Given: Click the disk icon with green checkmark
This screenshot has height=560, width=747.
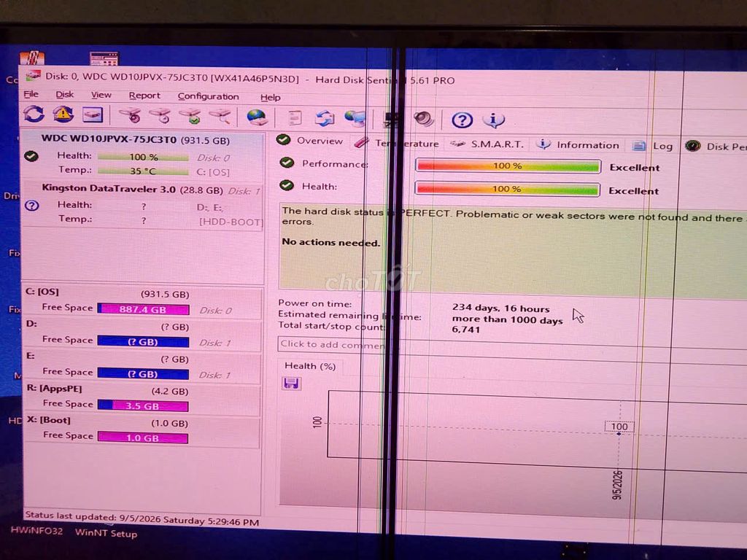Looking at the screenshot, I should 190,116.
